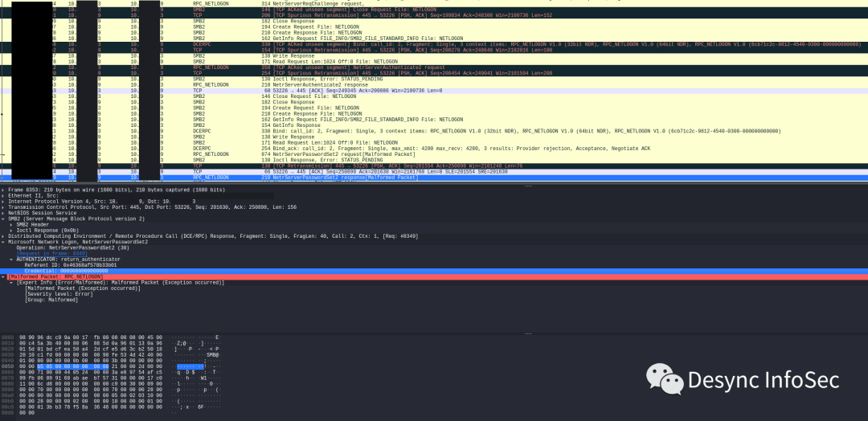
Task: Select SMB2 ACKed unseen segment Close Request packet
Action: 434,10
